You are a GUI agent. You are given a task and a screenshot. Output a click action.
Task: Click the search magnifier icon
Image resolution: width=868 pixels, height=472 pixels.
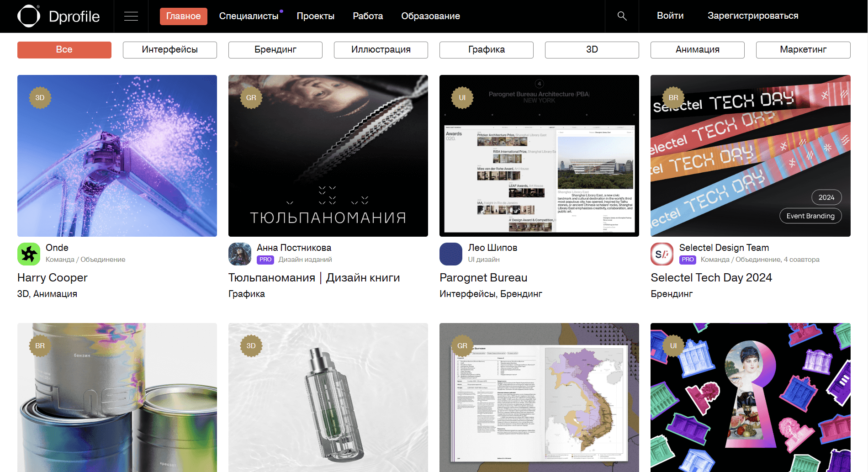pos(622,16)
